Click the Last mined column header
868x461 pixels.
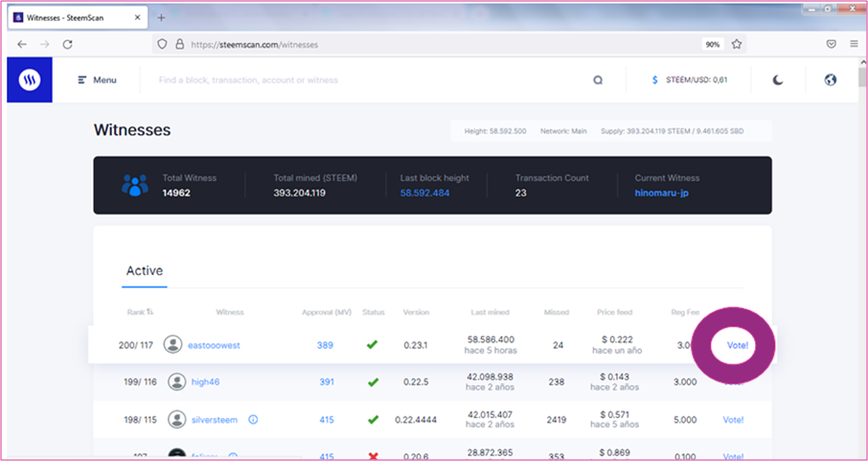tap(490, 311)
